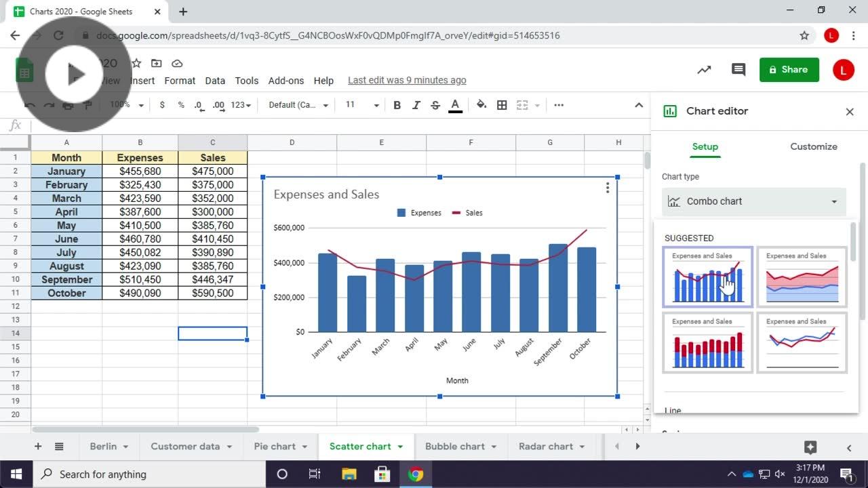Open the borders tool
The image size is (868, 488).
tap(502, 104)
